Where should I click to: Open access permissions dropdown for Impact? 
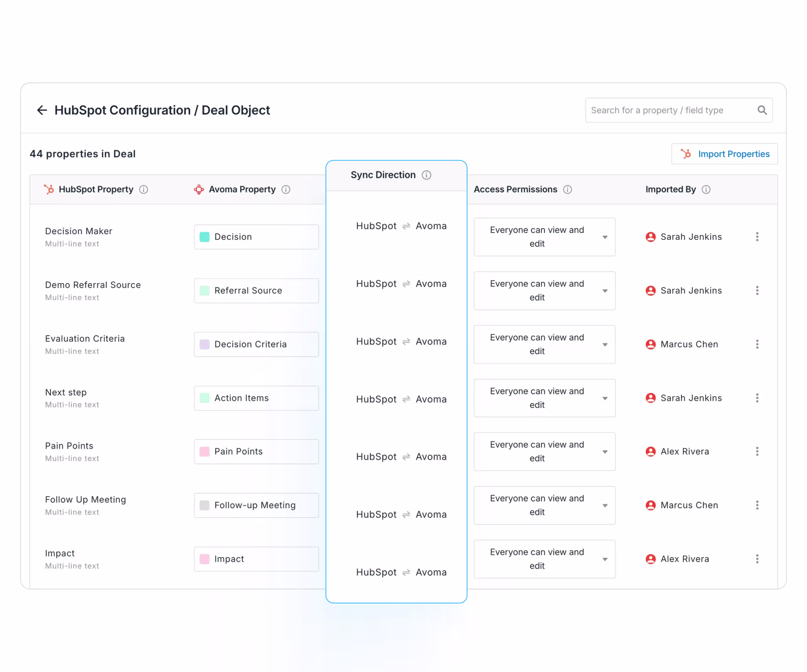(x=545, y=559)
